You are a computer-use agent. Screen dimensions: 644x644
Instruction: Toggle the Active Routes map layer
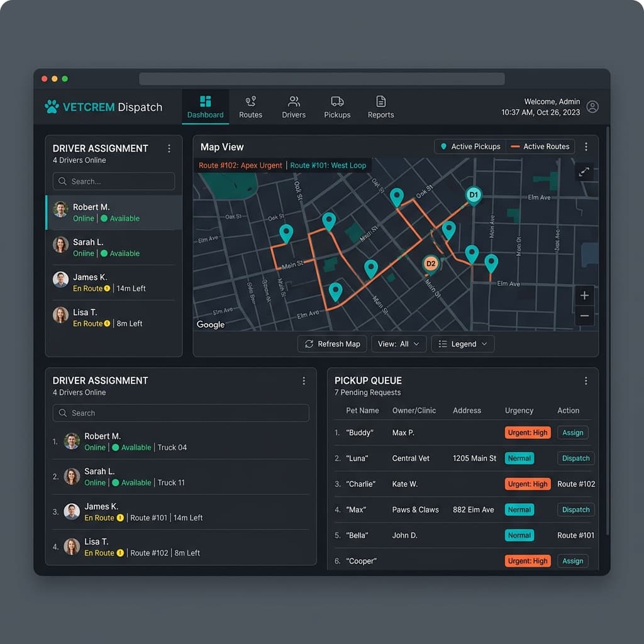(x=540, y=147)
